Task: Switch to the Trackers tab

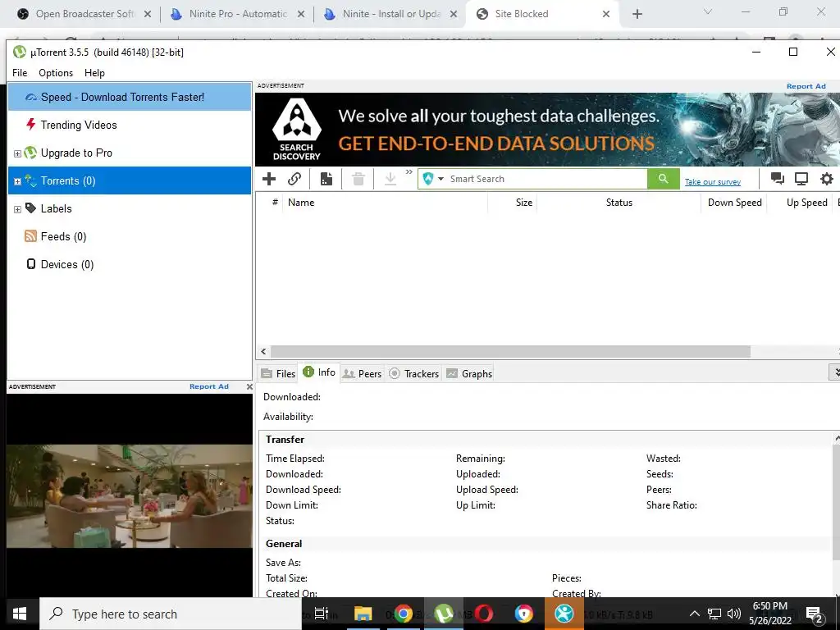Action: click(x=414, y=373)
